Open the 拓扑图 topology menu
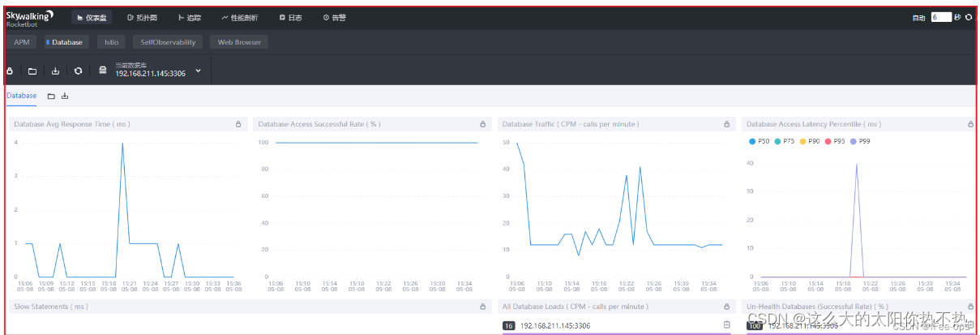 pyautogui.click(x=142, y=17)
